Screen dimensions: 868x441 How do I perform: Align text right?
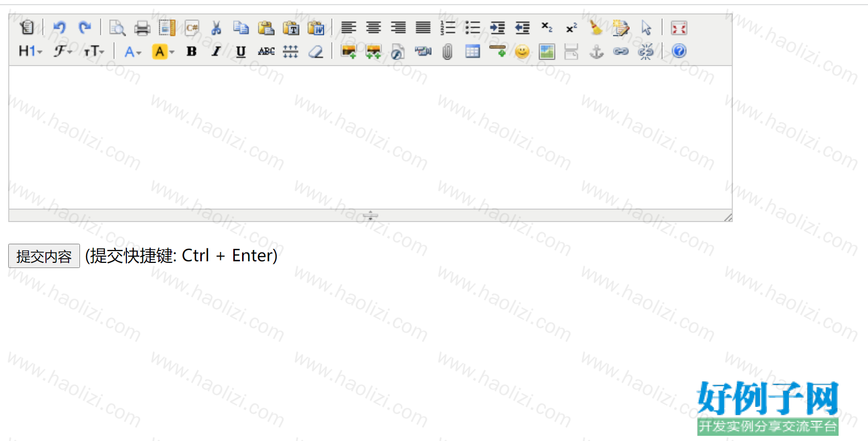point(398,27)
